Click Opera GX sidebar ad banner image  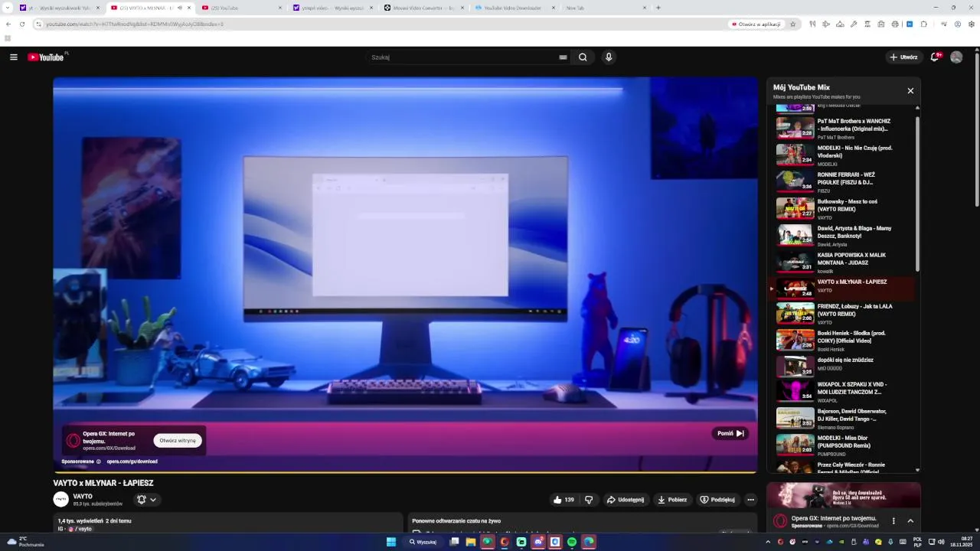point(844,496)
